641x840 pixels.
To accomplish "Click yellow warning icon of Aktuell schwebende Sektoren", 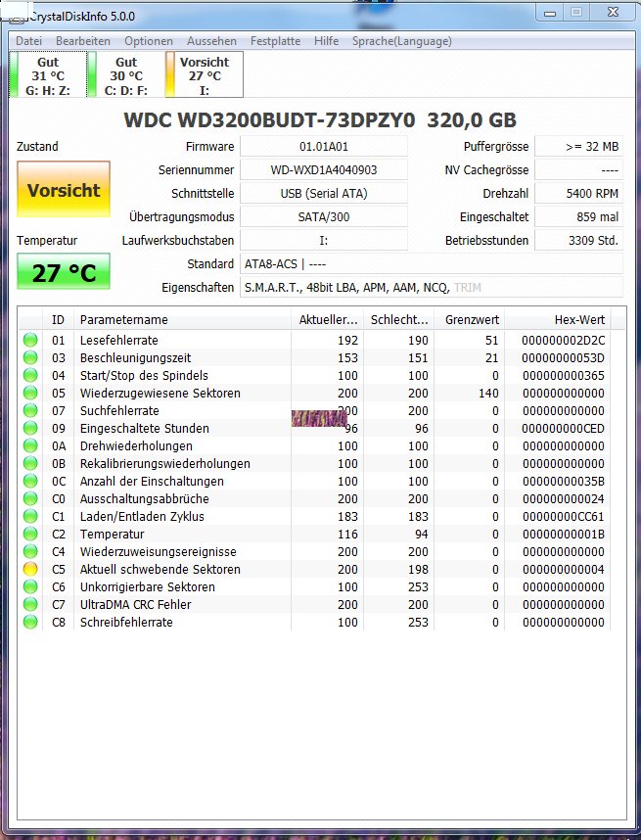I will [30, 570].
